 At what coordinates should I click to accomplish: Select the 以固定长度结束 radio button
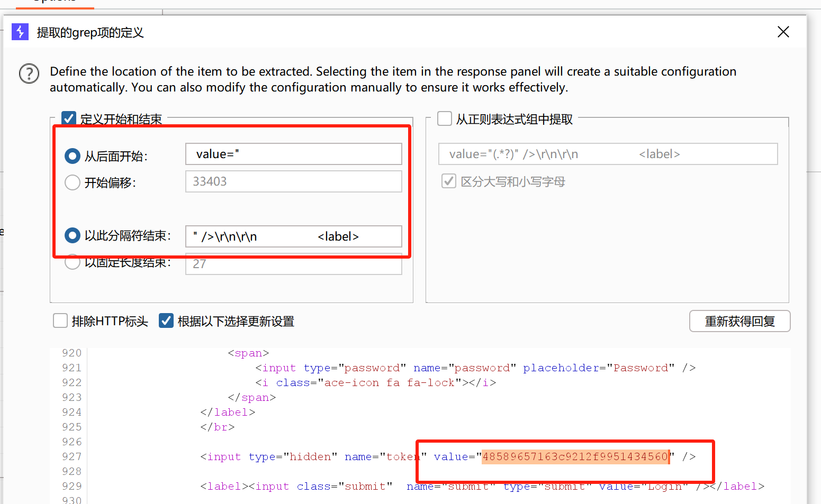point(73,263)
